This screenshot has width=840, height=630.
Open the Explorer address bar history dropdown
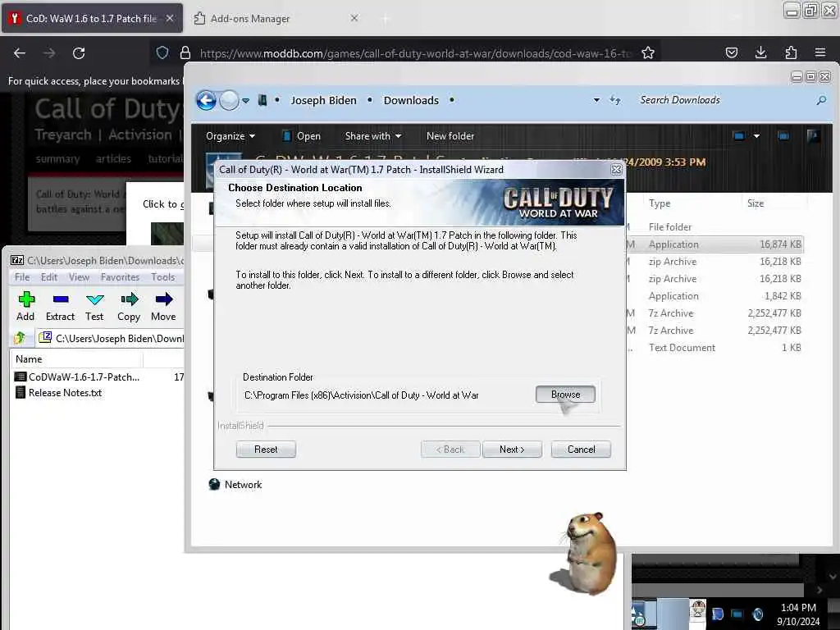tap(596, 100)
